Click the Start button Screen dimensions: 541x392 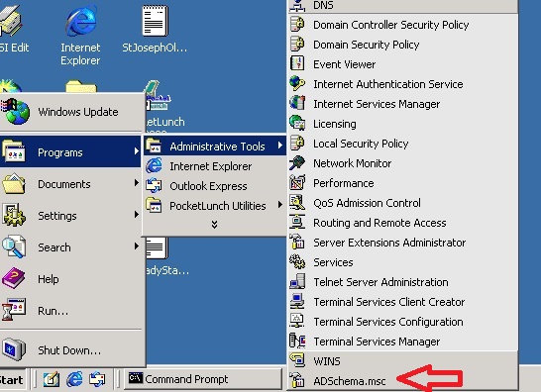tap(13, 379)
